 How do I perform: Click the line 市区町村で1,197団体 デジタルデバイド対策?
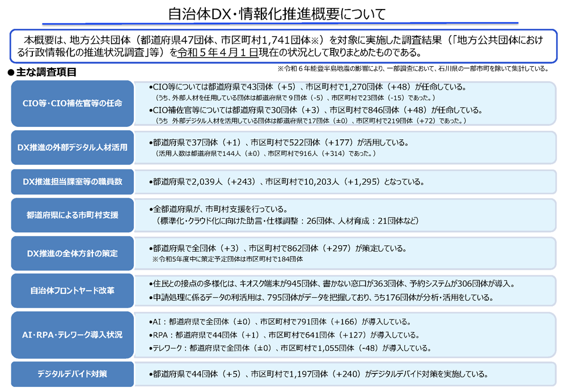point(318,374)
